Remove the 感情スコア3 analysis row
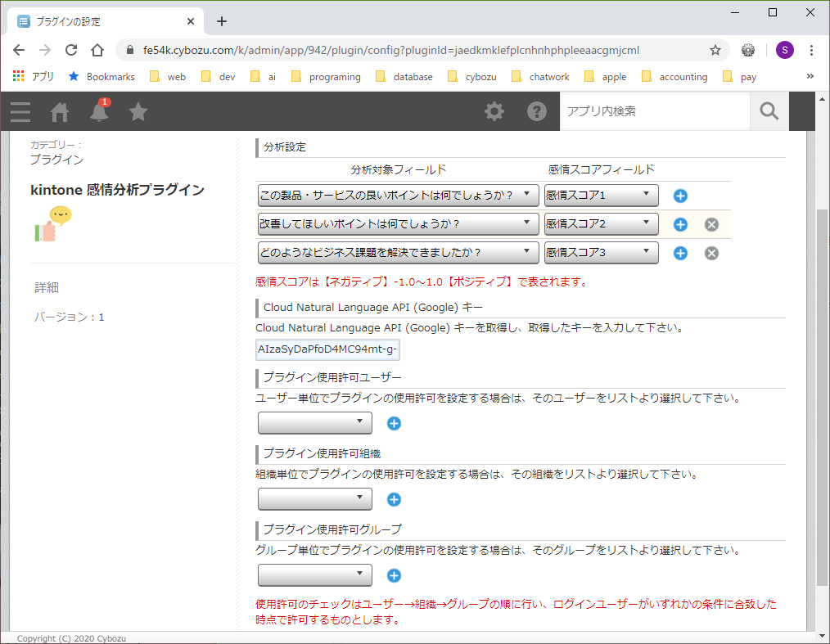 711,253
